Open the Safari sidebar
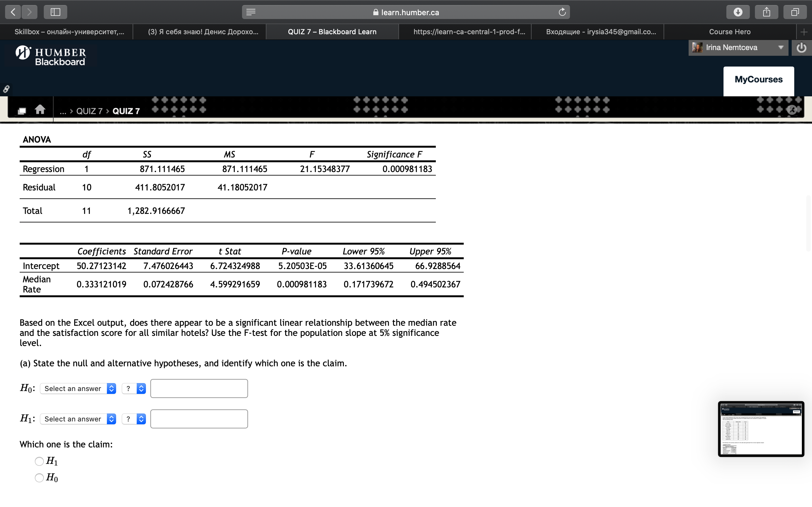 (x=55, y=12)
